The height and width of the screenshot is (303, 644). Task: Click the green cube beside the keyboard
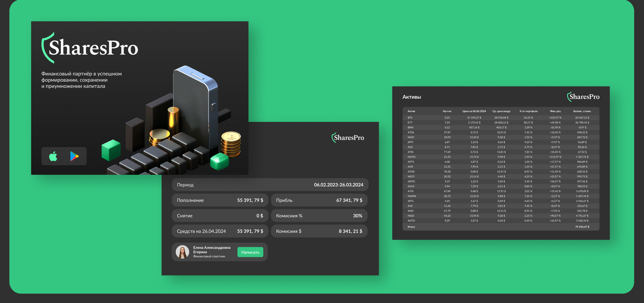click(111, 150)
